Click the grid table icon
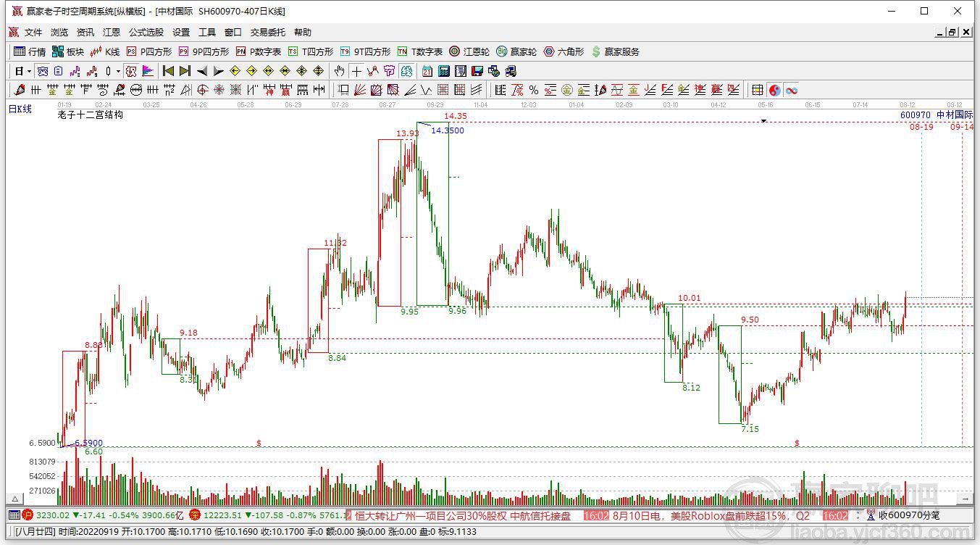Screen dimensions: 980x545 pyautogui.click(x=758, y=90)
